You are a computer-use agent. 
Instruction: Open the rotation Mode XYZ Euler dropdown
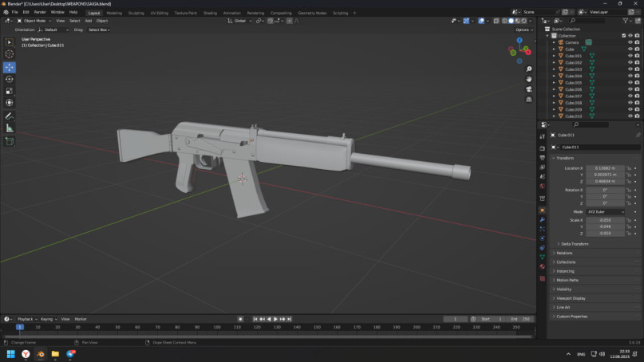click(606, 211)
